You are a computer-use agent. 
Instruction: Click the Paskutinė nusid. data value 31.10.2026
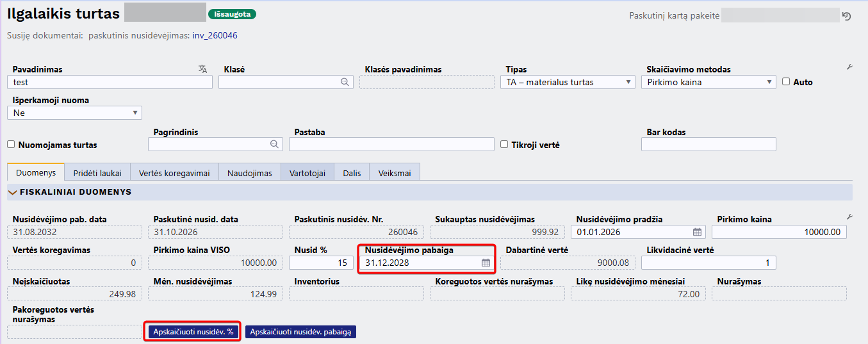215,232
